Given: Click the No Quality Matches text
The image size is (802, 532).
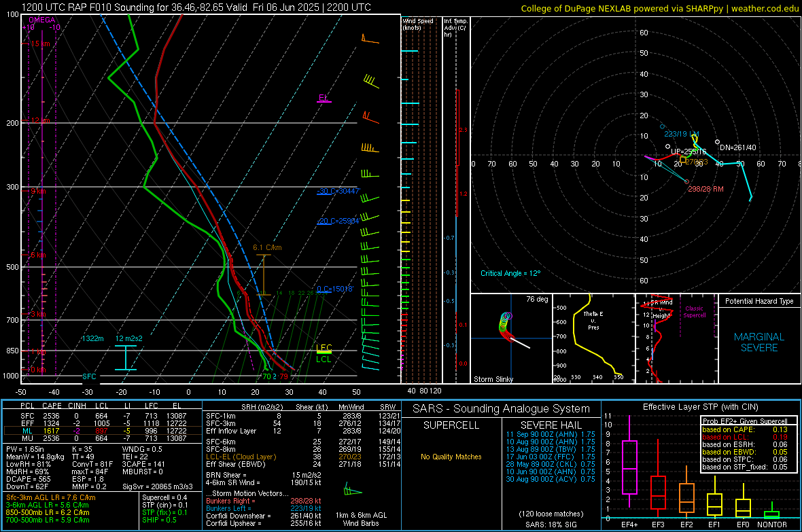Looking at the screenshot, I should point(451,457).
